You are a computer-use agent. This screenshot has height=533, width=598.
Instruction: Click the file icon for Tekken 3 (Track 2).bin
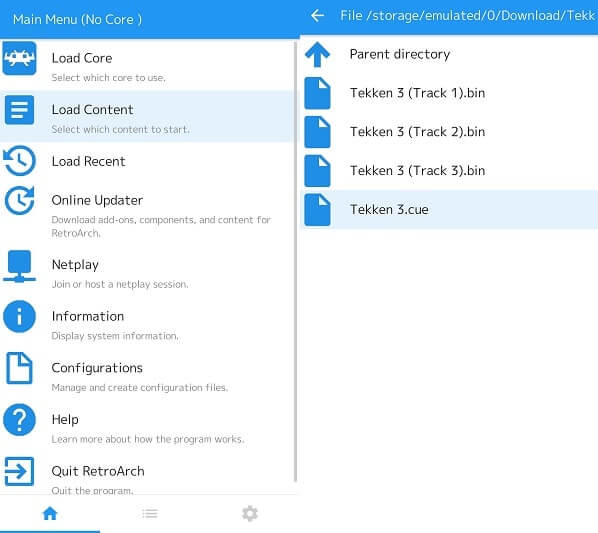[x=317, y=132]
